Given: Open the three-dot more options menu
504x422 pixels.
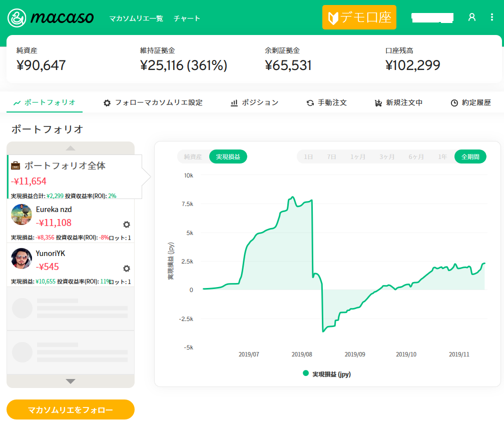Looking at the screenshot, I should tap(491, 17).
